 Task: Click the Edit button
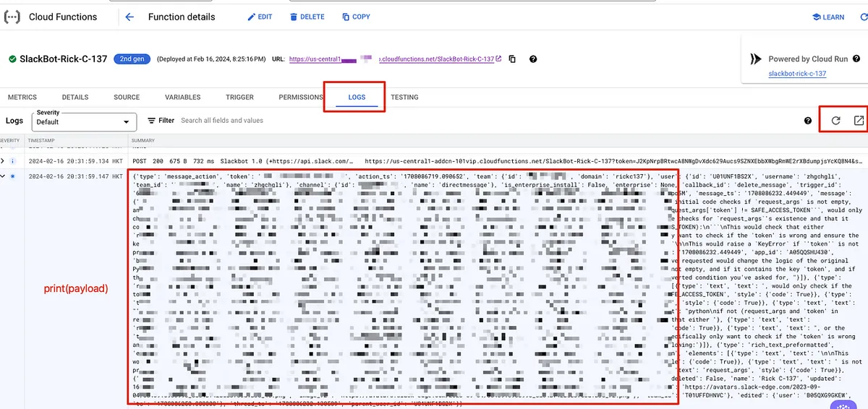(x=260, y=17)
